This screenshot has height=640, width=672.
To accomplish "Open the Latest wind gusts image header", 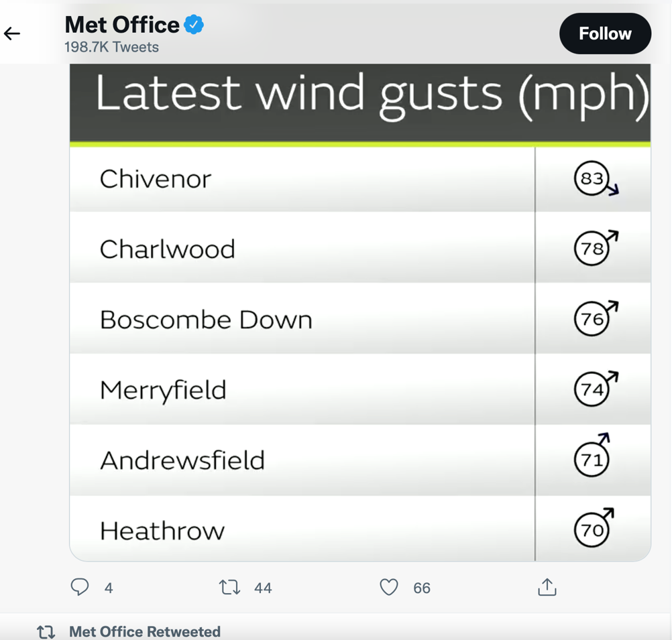I will 360,103.
